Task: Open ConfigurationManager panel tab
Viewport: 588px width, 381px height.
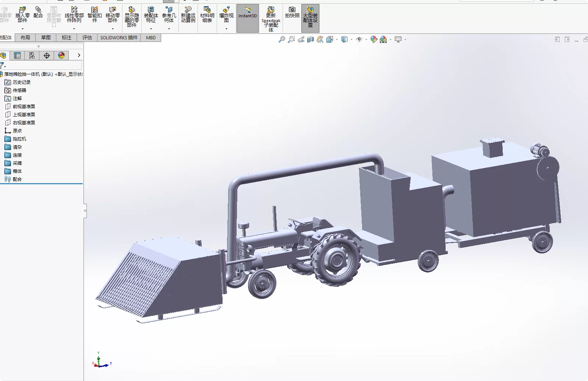Action: pos(32,55)
